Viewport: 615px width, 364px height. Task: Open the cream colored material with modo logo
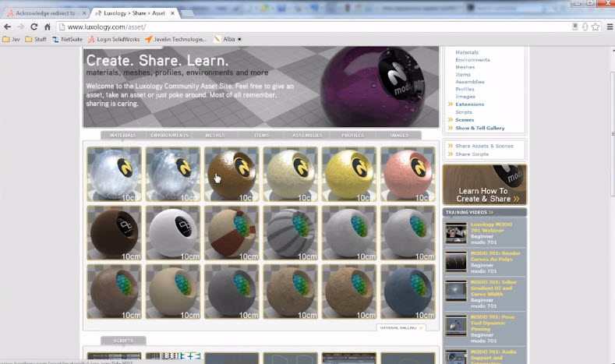[x=290, y=174]
